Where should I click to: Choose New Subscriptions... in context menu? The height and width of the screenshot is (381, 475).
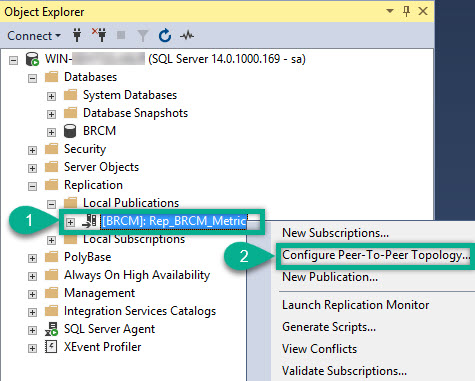(x=335, y=233)
